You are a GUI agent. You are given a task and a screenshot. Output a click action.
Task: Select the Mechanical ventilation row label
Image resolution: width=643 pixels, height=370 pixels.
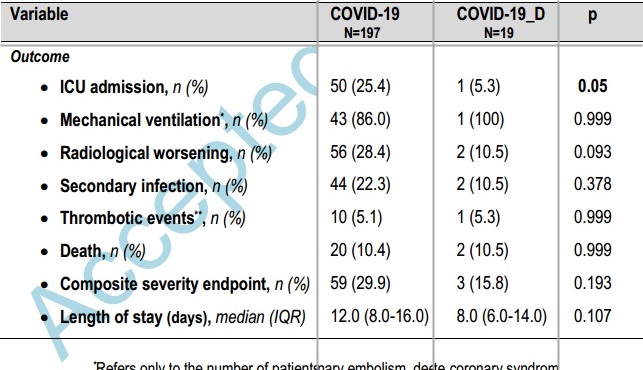pyautogui.click(x=164, y=120)
